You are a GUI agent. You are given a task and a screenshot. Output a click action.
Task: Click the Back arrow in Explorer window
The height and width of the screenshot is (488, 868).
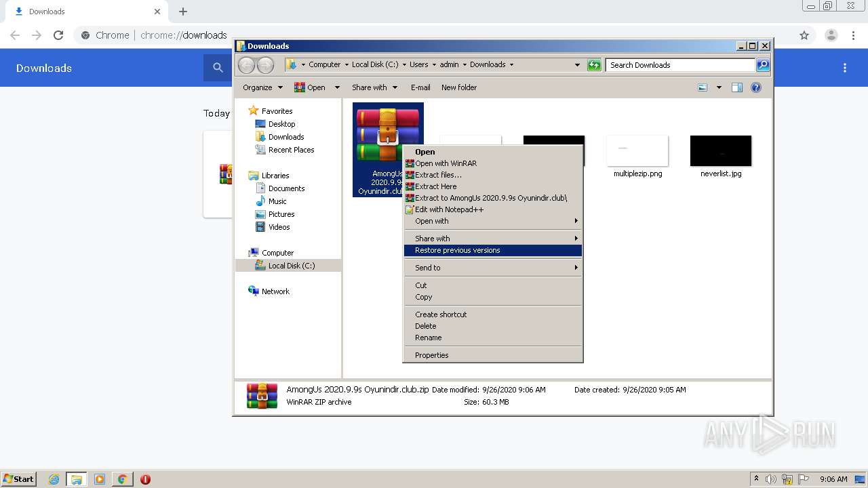point(246,65)
